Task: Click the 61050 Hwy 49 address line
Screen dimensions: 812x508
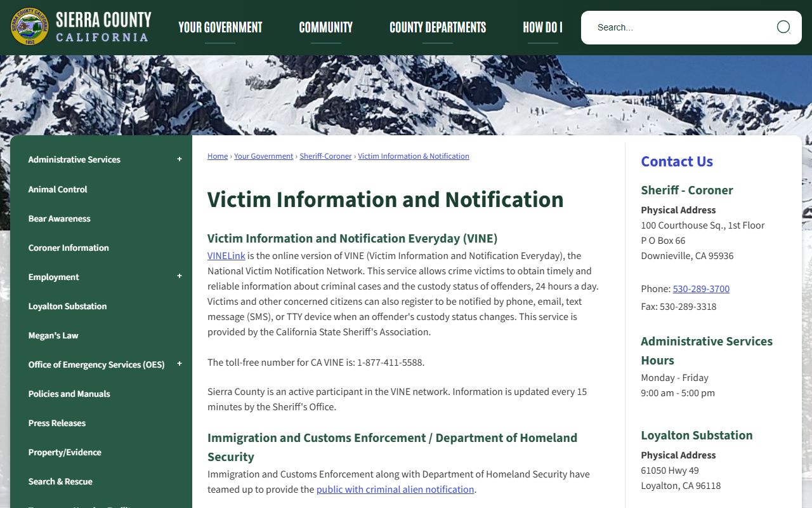Action: point(670,471)
